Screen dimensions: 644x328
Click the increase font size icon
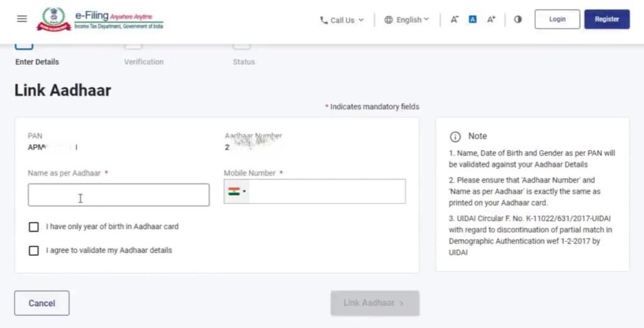pos(491,20)
